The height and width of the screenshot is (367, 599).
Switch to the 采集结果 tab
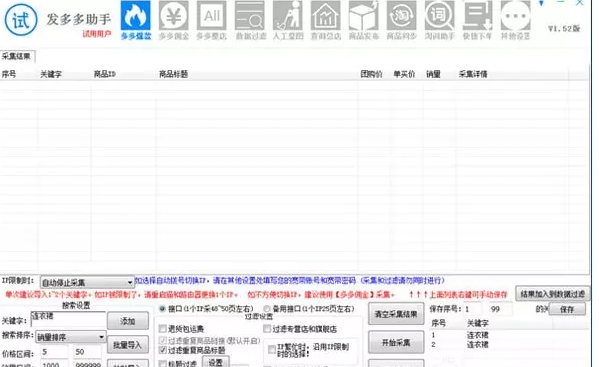17,57
